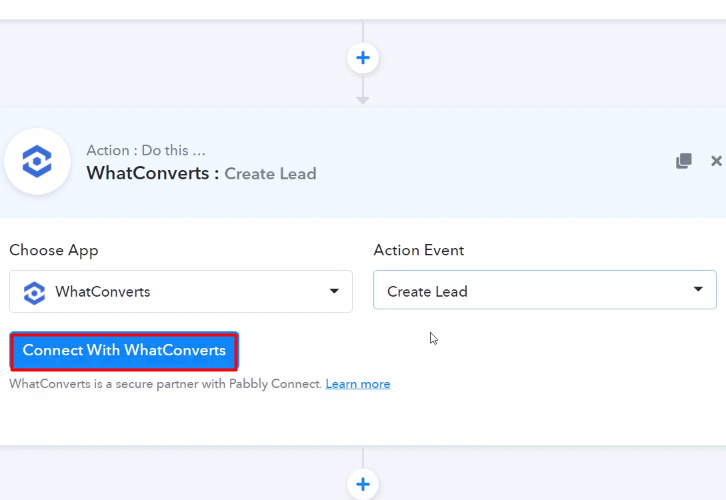Add a step above the WhatConverts action
The image size is (726, 500).
pos(363,58)
